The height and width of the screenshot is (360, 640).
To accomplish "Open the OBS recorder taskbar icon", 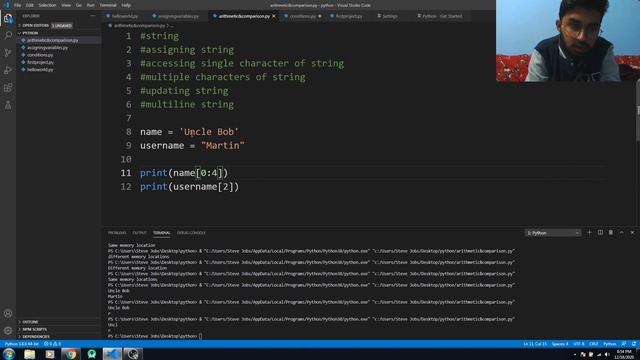I will (133, 354).
